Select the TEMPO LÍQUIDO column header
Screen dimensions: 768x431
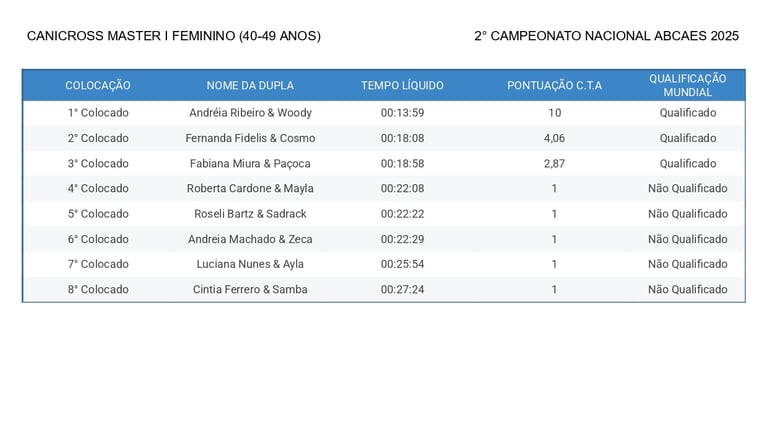[x=402, y=85]
